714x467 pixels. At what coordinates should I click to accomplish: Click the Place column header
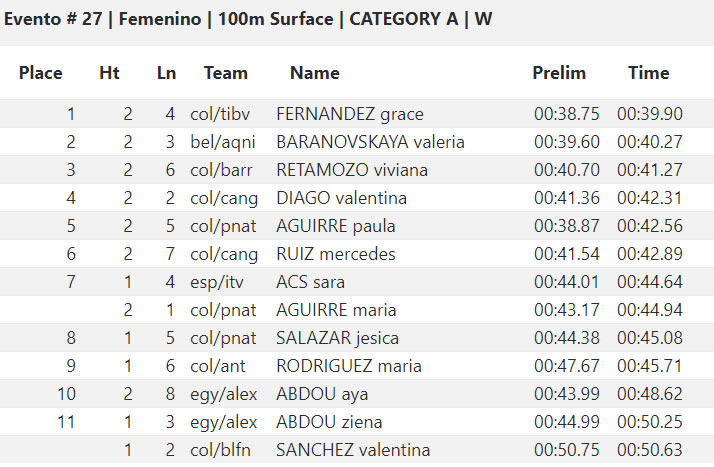(41, 73)
